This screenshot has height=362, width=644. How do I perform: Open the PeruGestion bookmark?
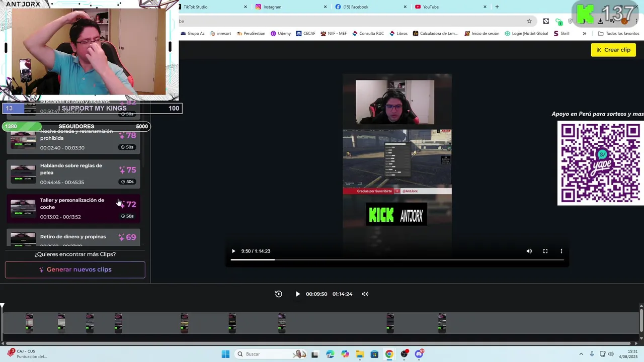251,34
